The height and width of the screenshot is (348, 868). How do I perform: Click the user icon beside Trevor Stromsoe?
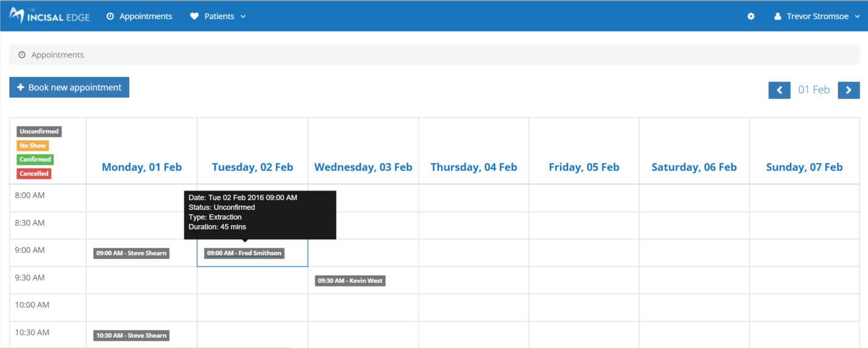(x=777, y=16)
